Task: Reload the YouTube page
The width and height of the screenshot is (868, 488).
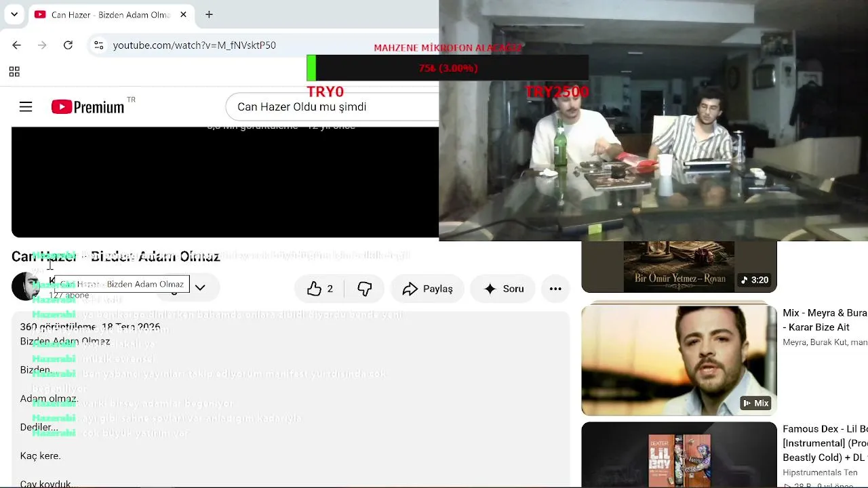Action: tap(68, 45)
